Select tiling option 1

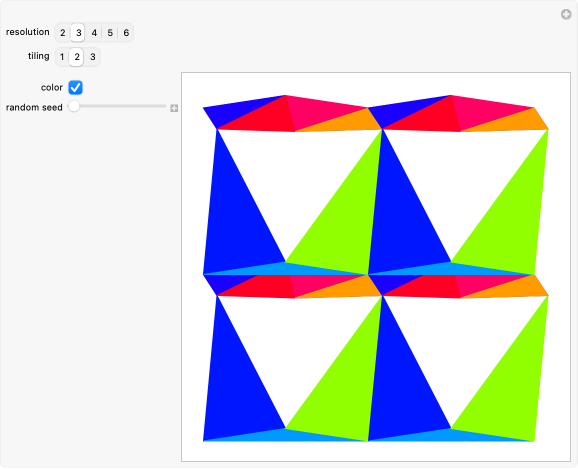(x=62, y=57)
